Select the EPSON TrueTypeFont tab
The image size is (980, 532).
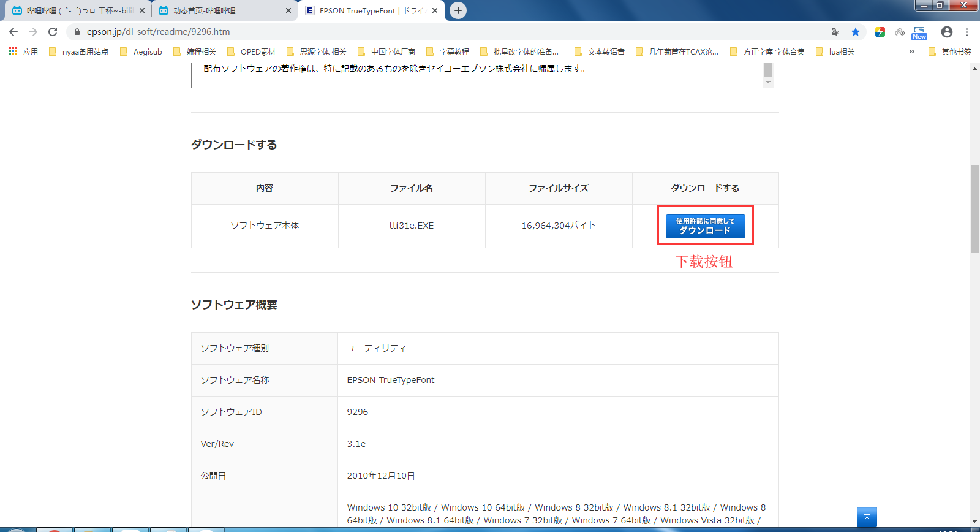(x=372, y=10)
